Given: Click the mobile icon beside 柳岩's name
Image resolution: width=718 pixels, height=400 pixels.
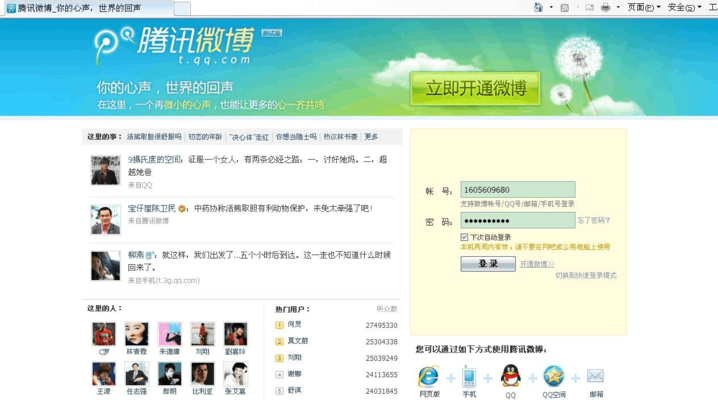Looking at the screenshot, I should pos(149,255).
